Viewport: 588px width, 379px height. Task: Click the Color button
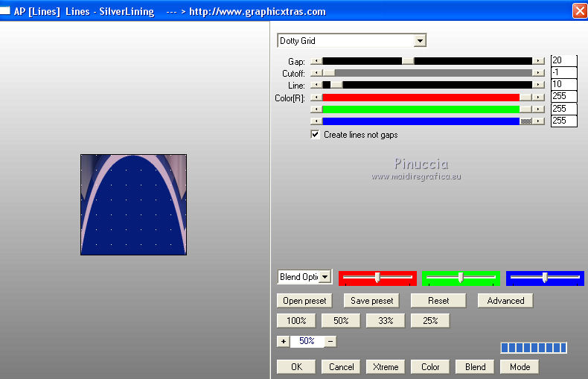pos(430,367)
